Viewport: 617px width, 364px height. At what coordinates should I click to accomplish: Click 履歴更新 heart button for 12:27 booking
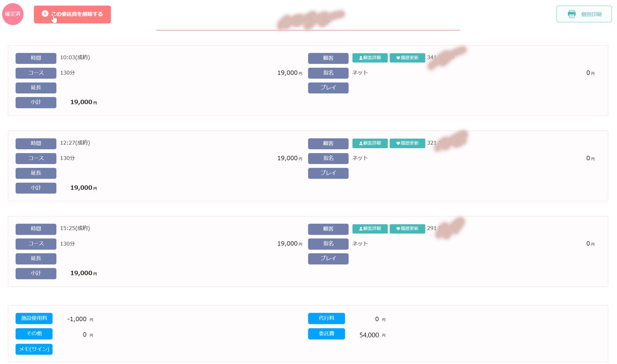[407, 143]
